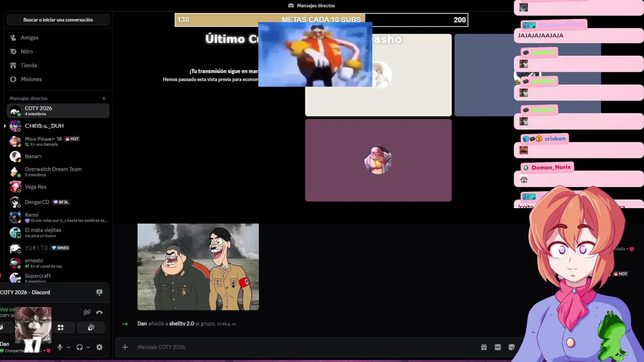Expand the microphone input options arrow
Image resolution: width=644 pixels, height=362 pixels.
[x=68, y=347]
